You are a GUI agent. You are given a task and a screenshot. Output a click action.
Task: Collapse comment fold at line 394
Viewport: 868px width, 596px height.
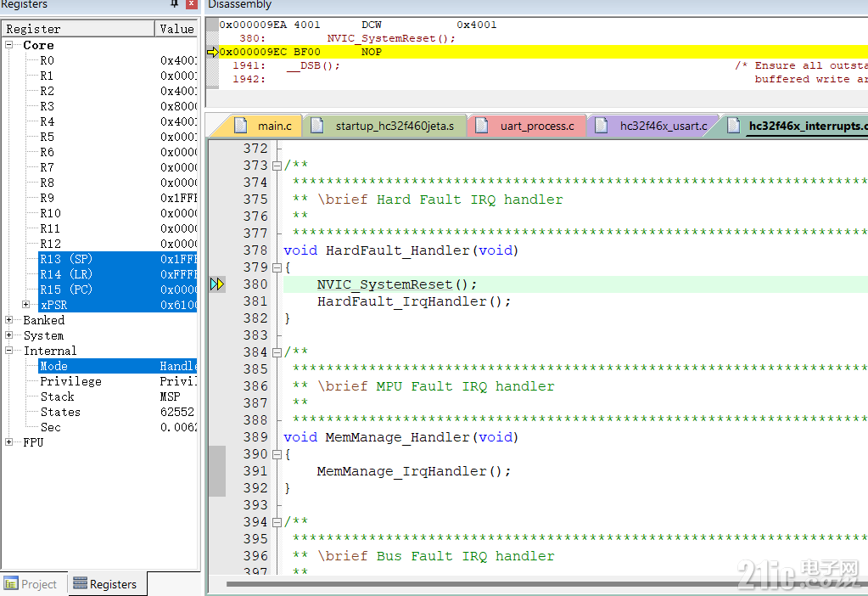coord(277,522)
